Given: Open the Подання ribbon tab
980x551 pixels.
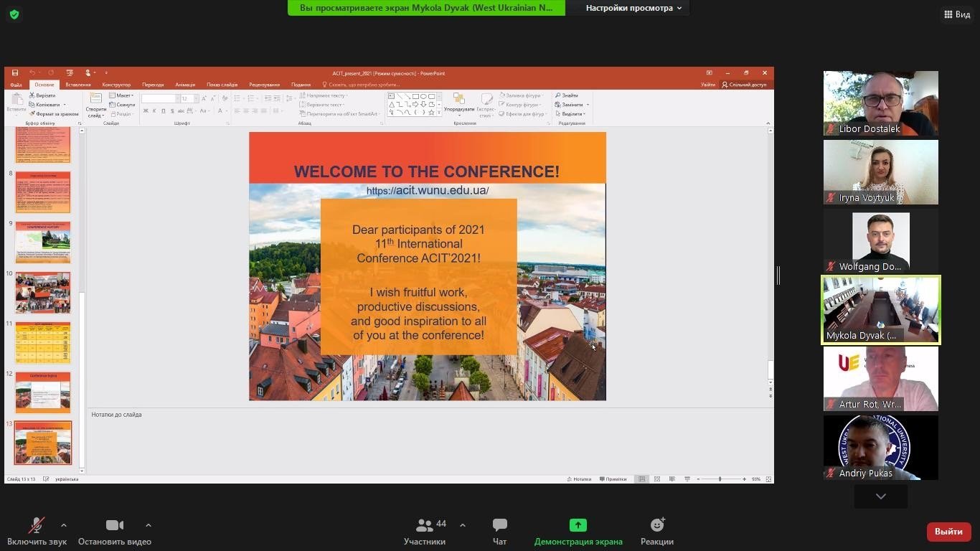Looking at the screenshot, I should 301,85.
